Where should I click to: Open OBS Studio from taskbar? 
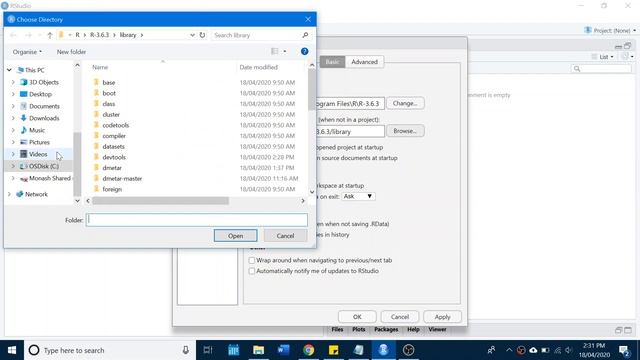point(408,350)
